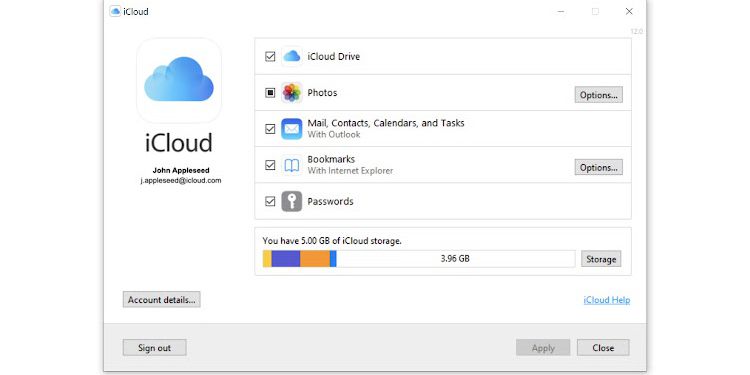Close the window with title bar X
Screen dimensions: 750x375
(629, 11)
